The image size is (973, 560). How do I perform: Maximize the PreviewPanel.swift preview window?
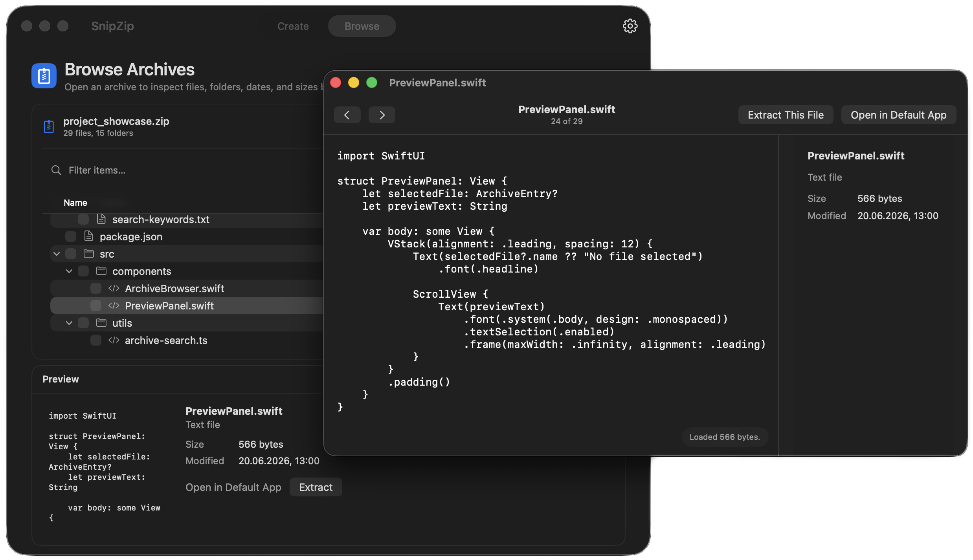372,82
